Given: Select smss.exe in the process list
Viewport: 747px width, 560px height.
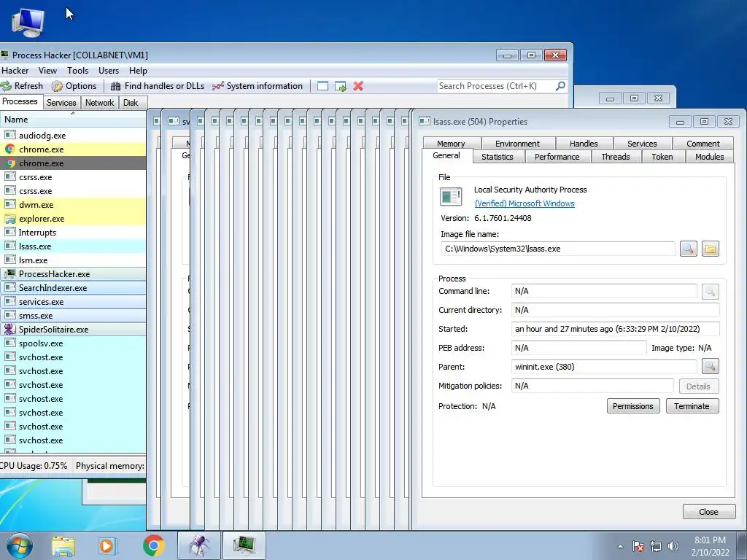Looking at the screenshot, I should (73, 315).
